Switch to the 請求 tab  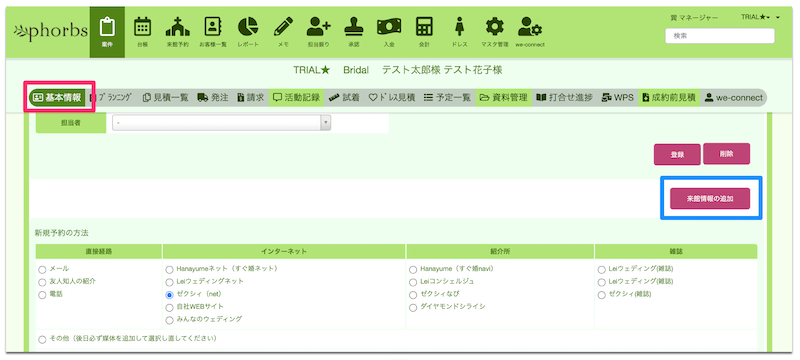(x=250, y=97)
